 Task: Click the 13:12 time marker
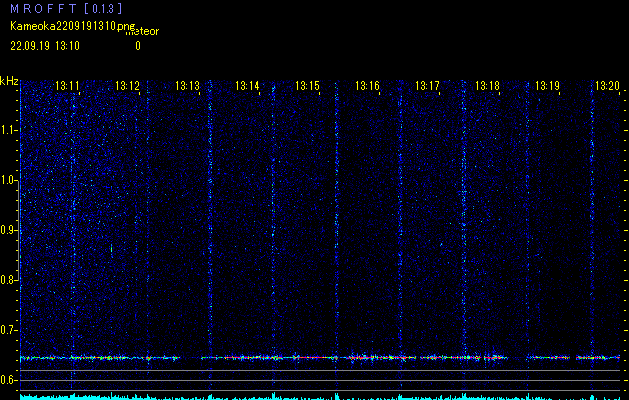click(x=127, y=86)
